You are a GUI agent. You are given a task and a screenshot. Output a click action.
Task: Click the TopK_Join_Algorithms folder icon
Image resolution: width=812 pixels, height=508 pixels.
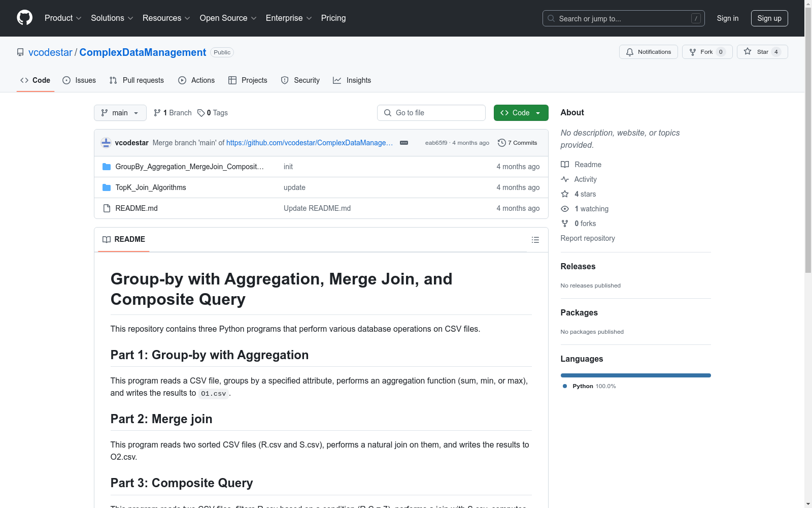[107, 187]
